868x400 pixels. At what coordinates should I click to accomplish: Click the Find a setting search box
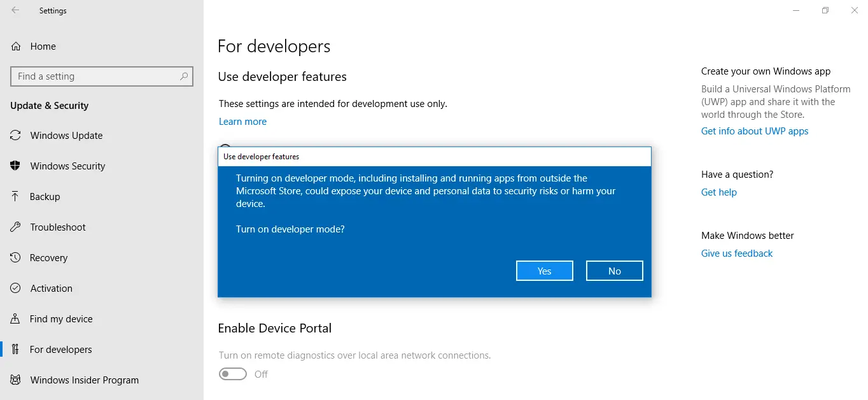tap(102, 76)
